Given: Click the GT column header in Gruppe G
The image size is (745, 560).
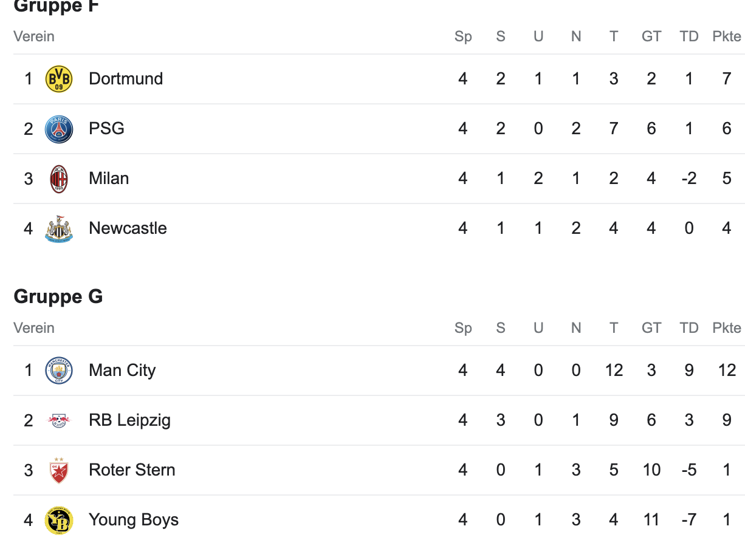Looking at the screenshot, I should click(651, 328).
